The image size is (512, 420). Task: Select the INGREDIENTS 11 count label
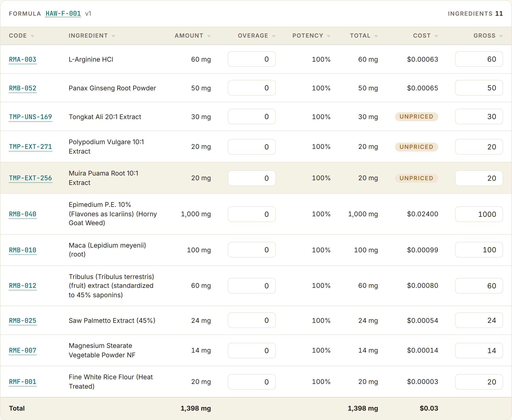pos(475,14)
